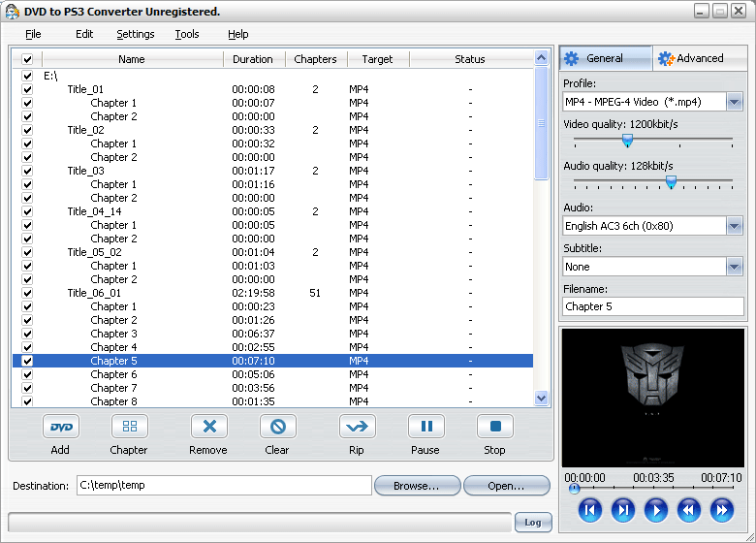The width and height of the screenshot is (756, 543).
Task: Toggle the select-all checkbox in header
Action: 27,60
